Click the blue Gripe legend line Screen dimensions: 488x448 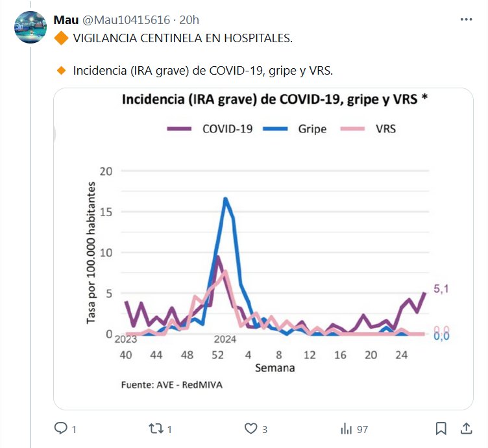pos(275,129)
